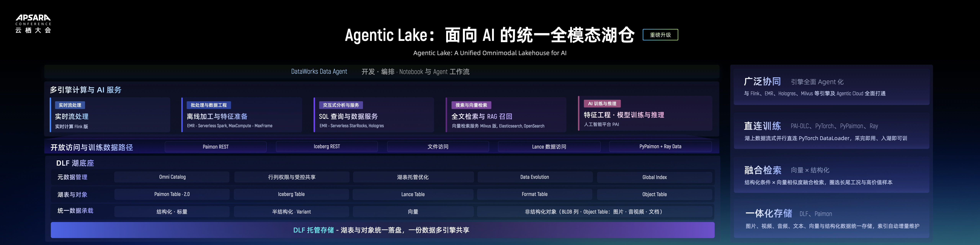Click the EMR - Serverless Spark, MaxCompute - MaxFrame line
This screenshot has width=980, height=245.
pos(230,126)
